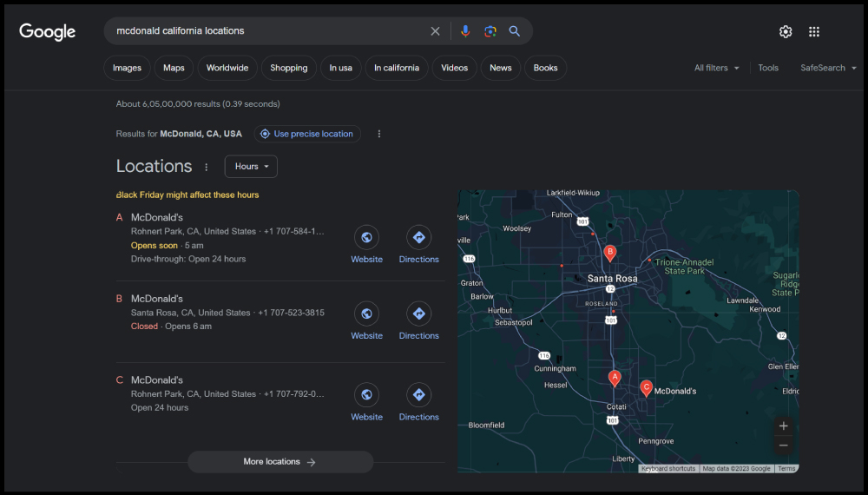
Task: Zoom out on the map
Action: click(x=783, y=445)
